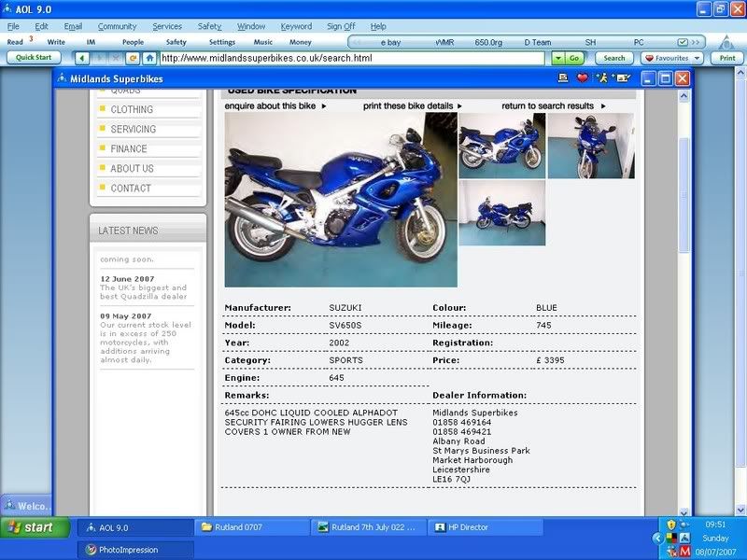This screenshot has width=747, height=560.
Task: Open the Keyword menu
Action: click(x=296, y=26)
